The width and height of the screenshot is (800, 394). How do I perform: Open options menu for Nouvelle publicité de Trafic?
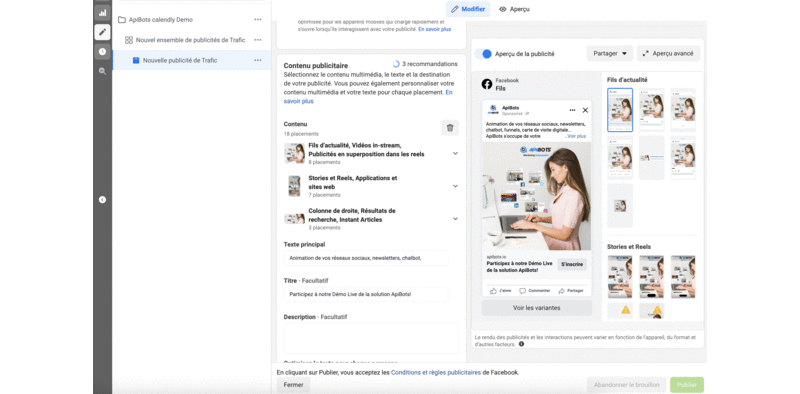(x=258, y=60)
